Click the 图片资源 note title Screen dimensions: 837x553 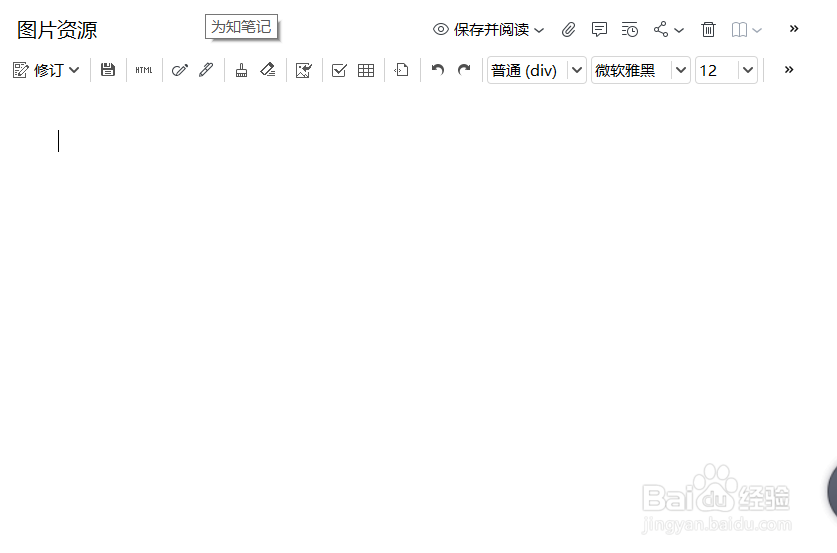click(x=57, y=30)
